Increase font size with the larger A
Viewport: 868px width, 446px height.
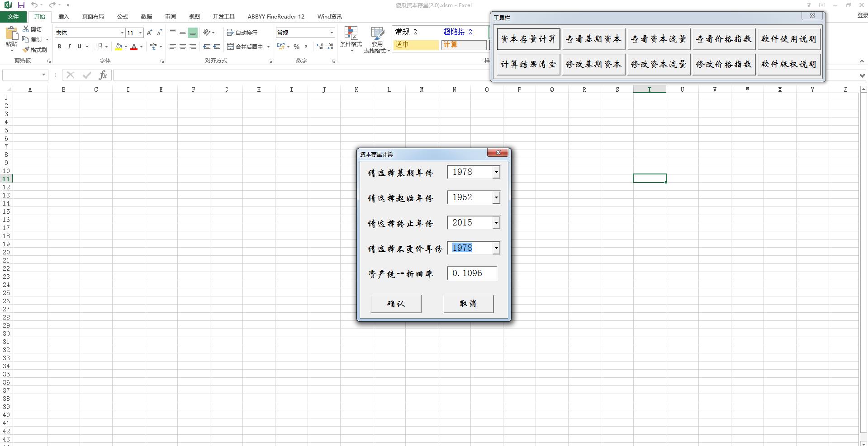(149, 33)
